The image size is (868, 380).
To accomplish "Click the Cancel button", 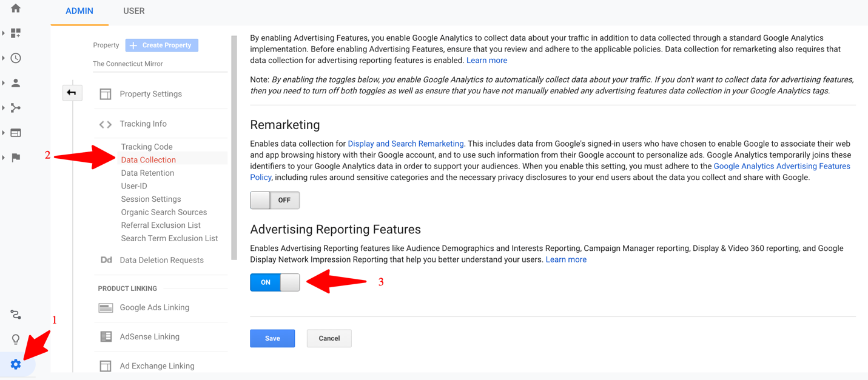I will point(329,338).
